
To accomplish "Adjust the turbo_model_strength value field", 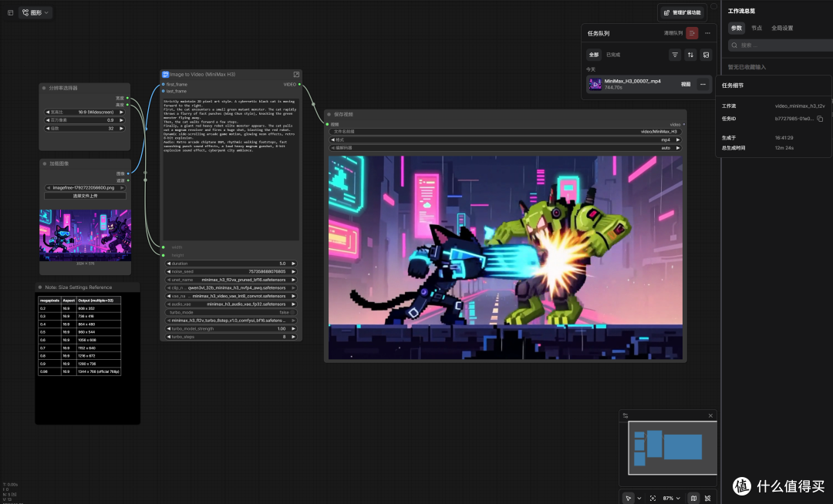I will coord(231,328).
